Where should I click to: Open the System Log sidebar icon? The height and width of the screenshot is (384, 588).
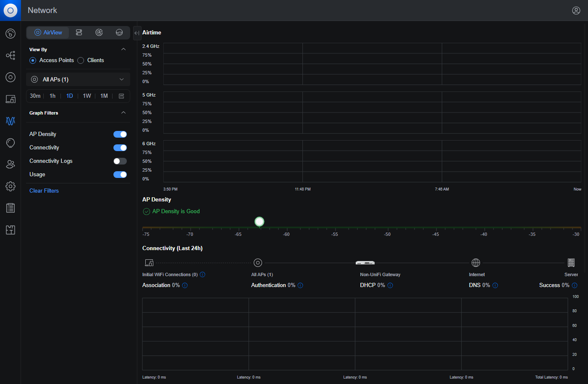[x=10, y=208]
